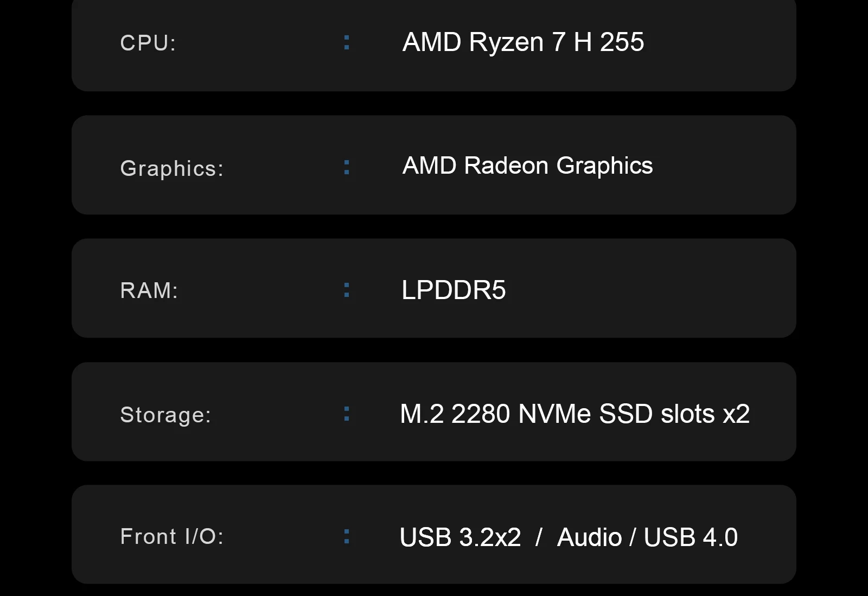This screenshot has width=868, height=596.
Task: Click the Storage label
Action: [x=165, y=415]
